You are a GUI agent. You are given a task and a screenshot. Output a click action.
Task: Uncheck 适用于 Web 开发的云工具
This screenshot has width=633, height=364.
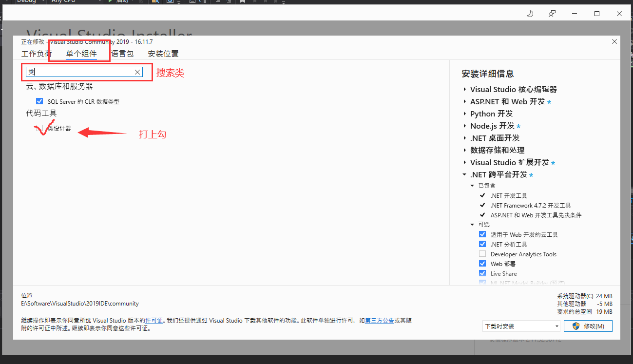pyautogui.click(x=482, y=234)
